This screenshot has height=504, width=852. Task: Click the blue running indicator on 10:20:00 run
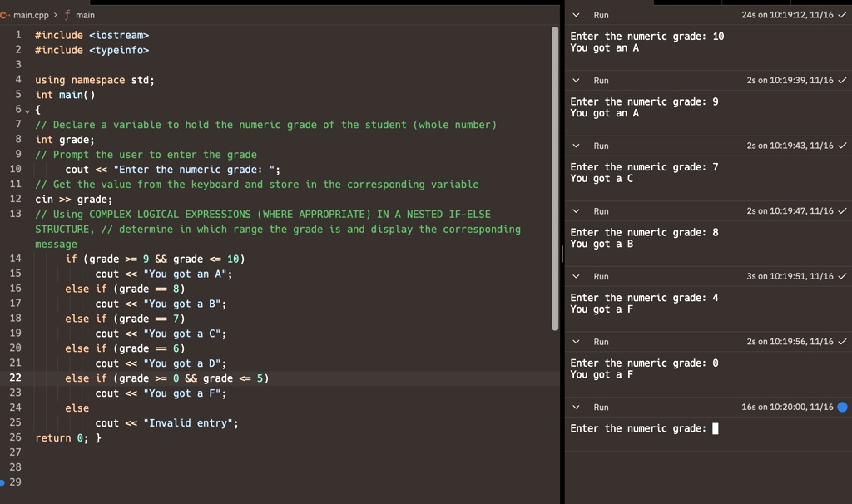842,408
